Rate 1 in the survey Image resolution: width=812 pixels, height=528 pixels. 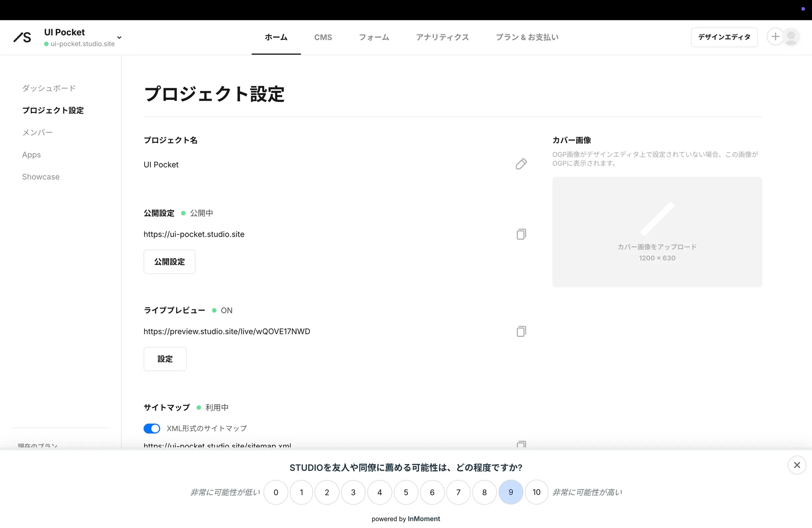pos(301,492)
